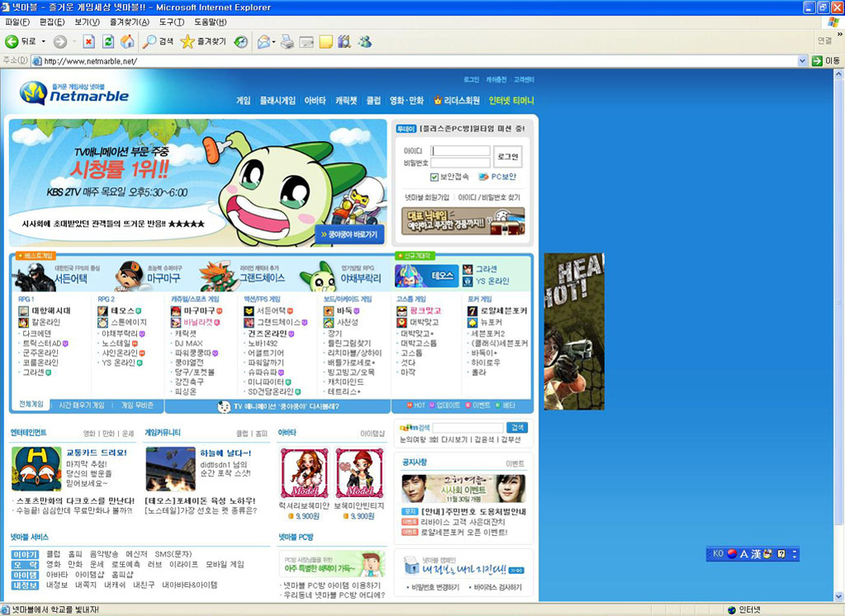The width and height of the screenshot is (845, 616).
Task: Open Messenger icon in the toolbar
Action: point(364,41)
